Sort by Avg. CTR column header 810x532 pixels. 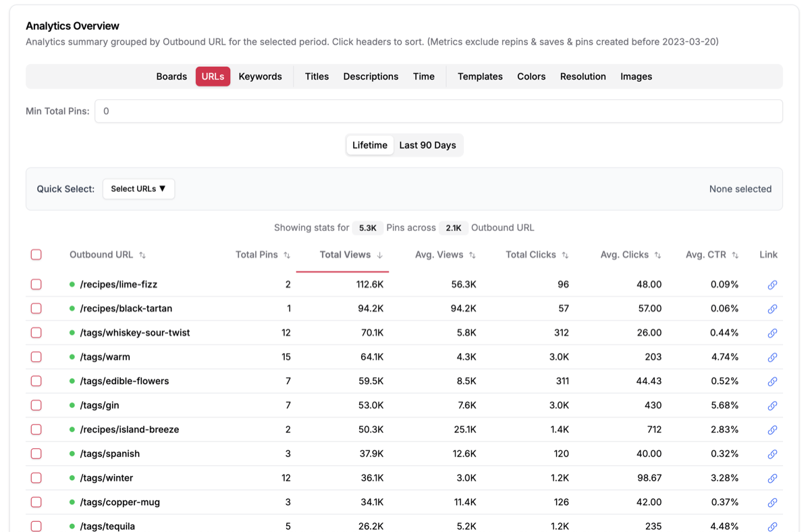coord(711,255)
